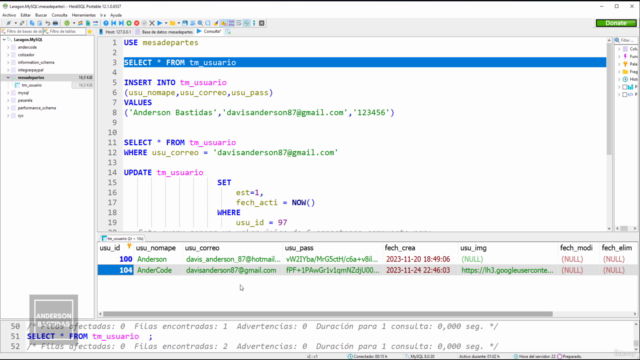Click the helper panel Filter field
The width and height of the screenshot is (640, 360).
pos(626,40)
